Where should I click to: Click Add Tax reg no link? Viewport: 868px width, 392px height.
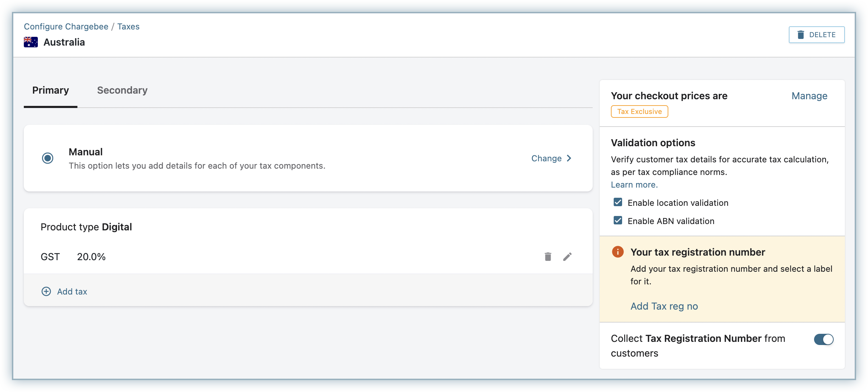point(664,306)
